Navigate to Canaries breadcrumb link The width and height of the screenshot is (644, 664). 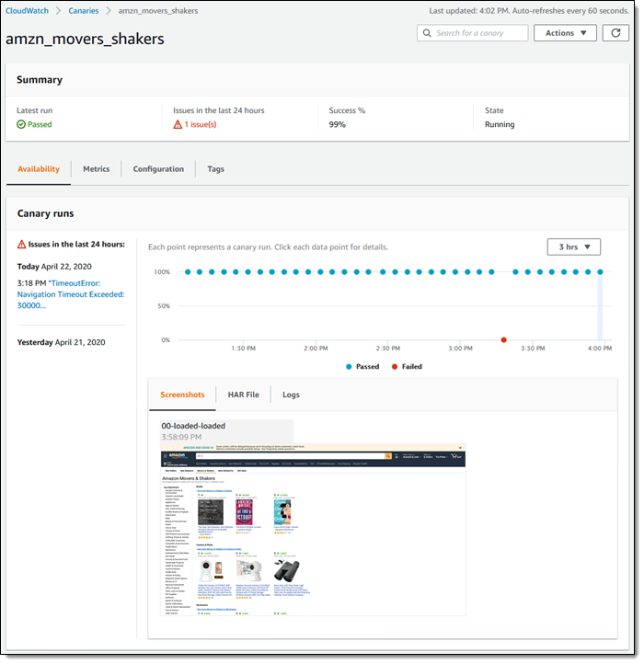pyautogui.click(x=84, y=10)
